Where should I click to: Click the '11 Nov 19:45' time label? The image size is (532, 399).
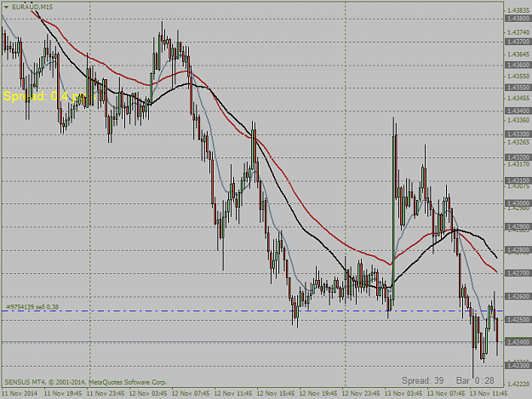(x=63, y=394)
